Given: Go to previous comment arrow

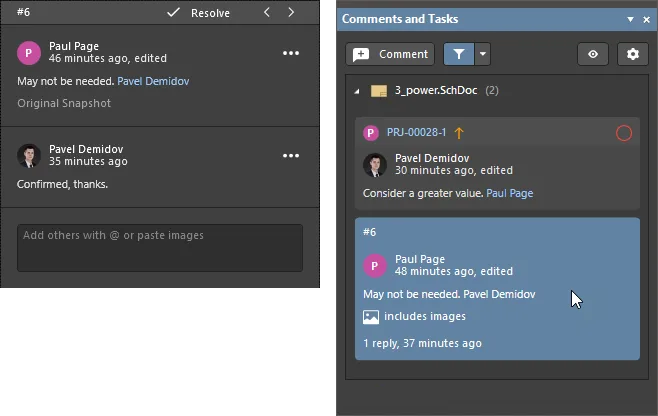Looking at the screenshot, I should [267, 13].
